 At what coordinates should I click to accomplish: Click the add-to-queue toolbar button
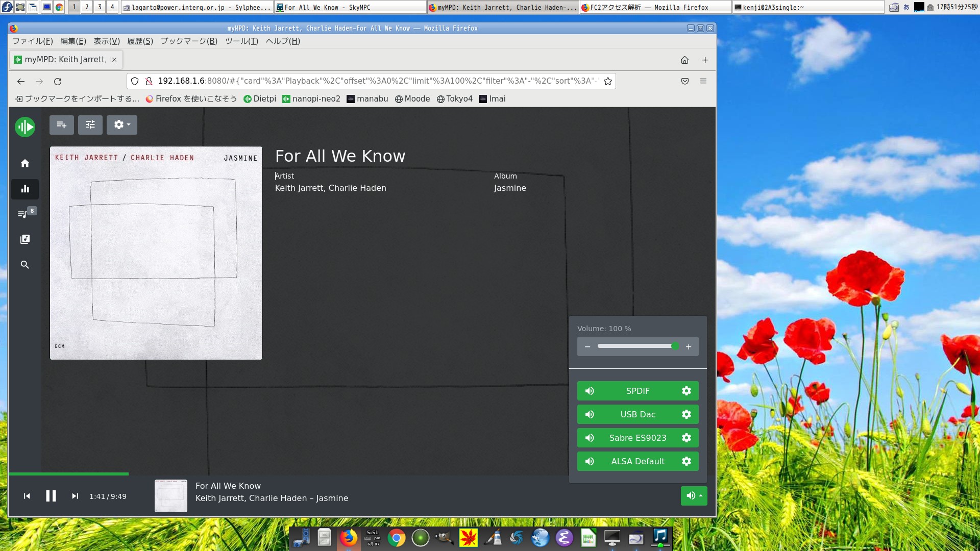(62, 125)
